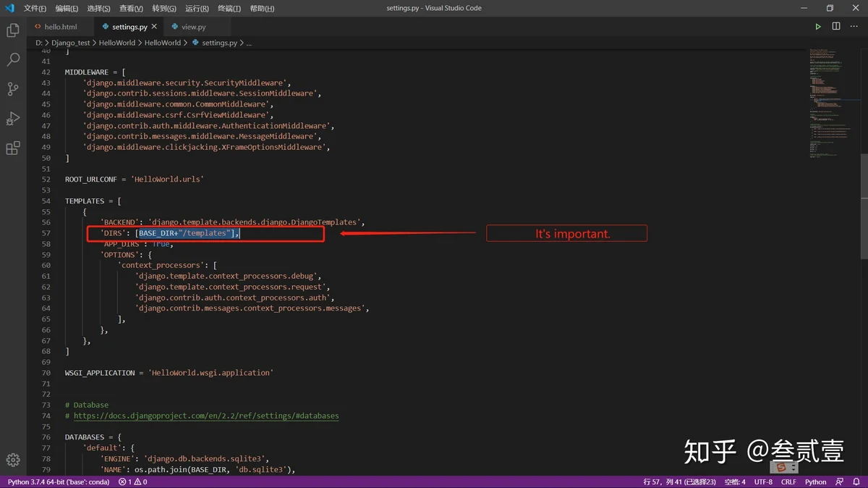Click the feedback icon in the status bar

(839, 481)
